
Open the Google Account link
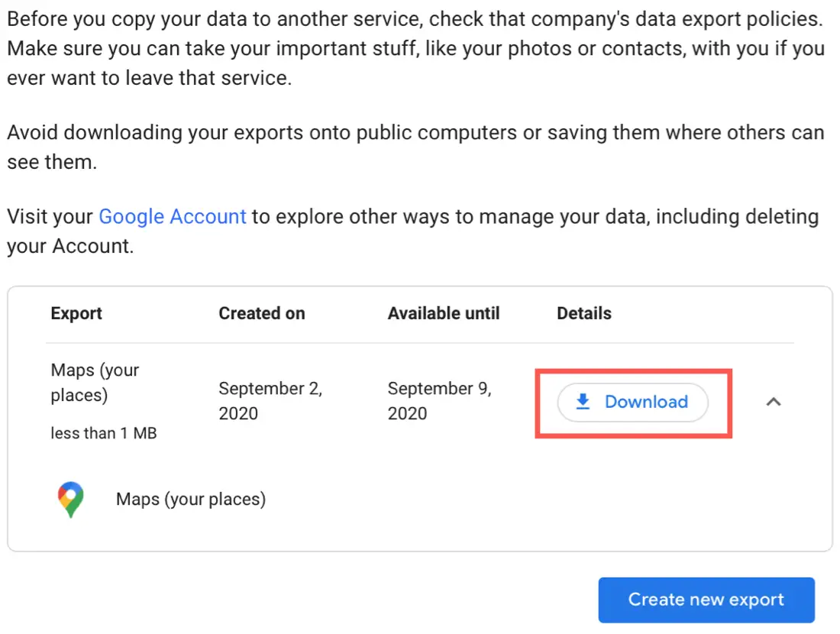click(173, 216)
